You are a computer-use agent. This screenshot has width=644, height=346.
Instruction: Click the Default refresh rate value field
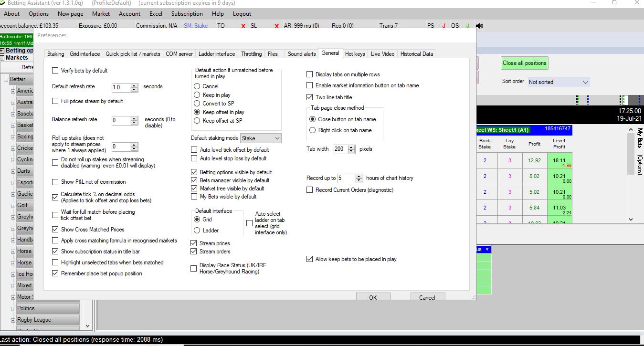121,87
